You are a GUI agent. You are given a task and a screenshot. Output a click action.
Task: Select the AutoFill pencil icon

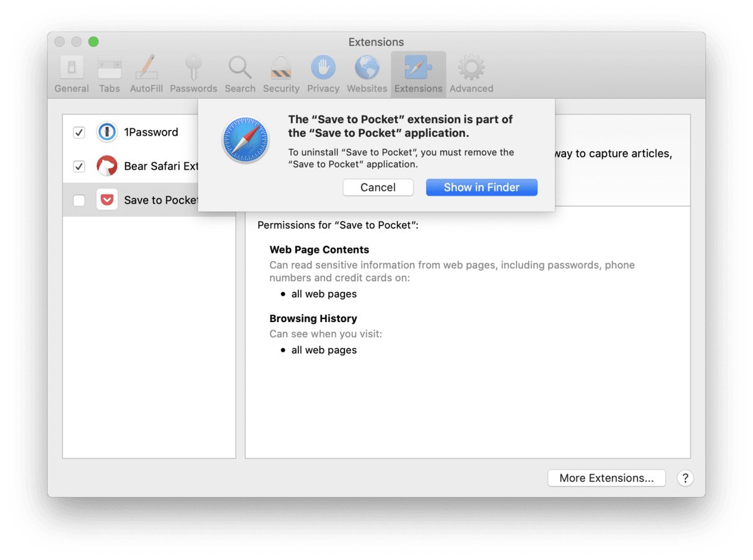147,68
